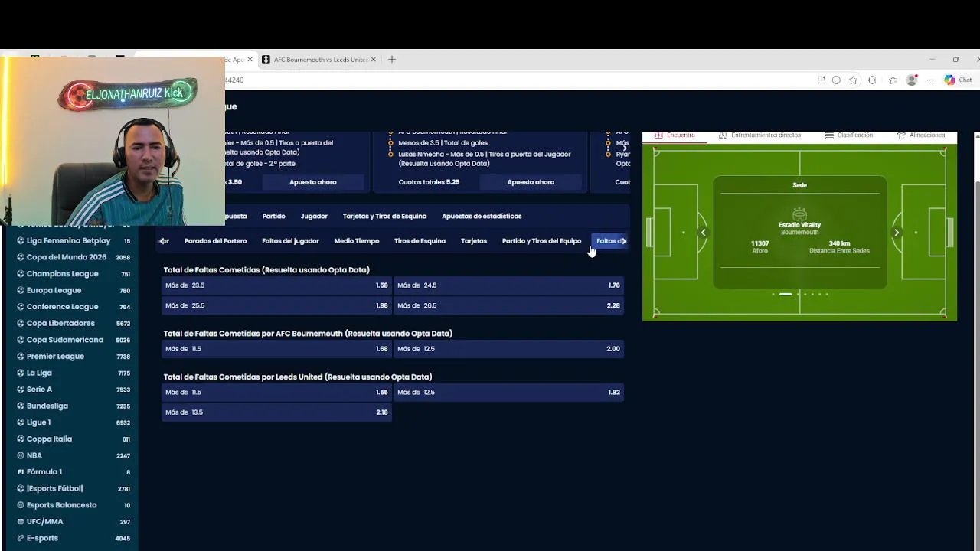Open the split screen browser icon
The width and height of the screenshot is (980, 551).
click(822, 80)
